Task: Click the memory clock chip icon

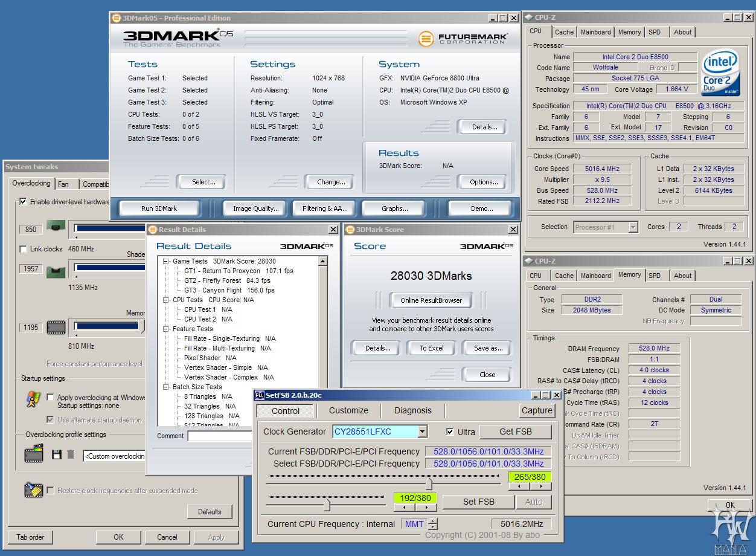Action: 56,328
